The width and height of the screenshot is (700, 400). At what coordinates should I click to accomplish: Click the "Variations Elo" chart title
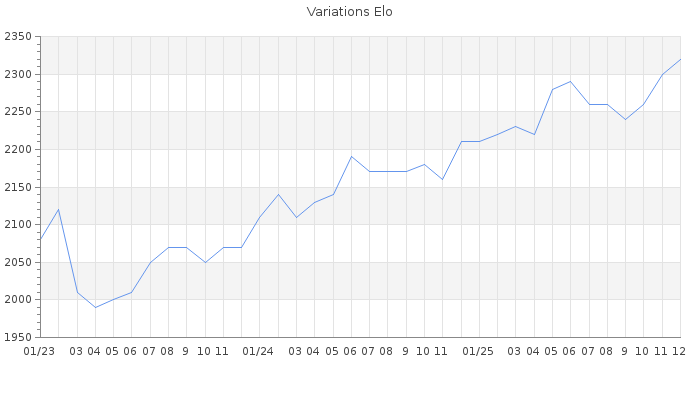pos(349,12)
